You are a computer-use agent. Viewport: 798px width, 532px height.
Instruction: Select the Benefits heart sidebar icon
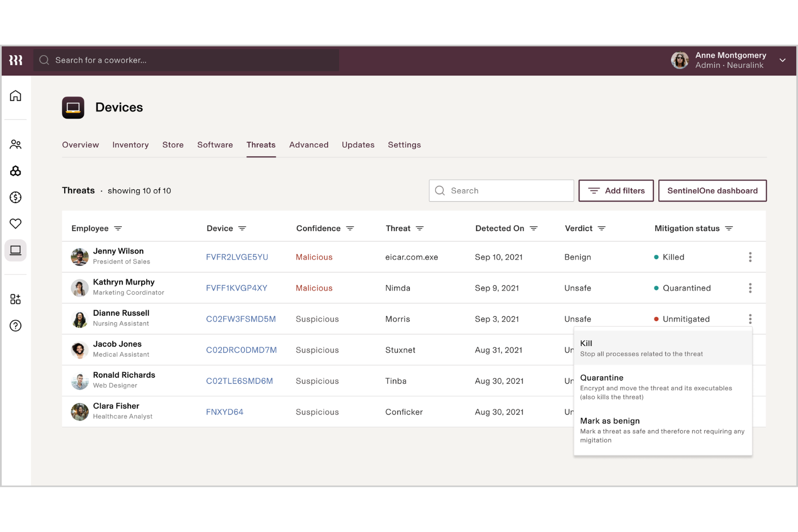(x=16, y=223)
